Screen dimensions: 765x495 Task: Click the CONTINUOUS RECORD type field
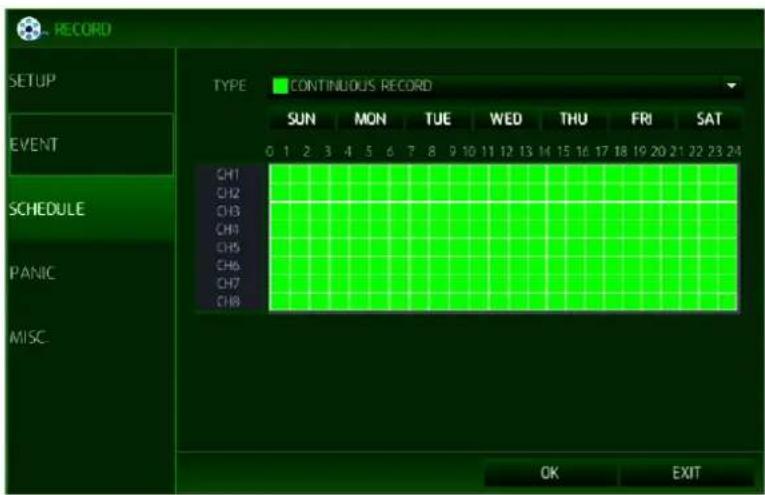505,86
